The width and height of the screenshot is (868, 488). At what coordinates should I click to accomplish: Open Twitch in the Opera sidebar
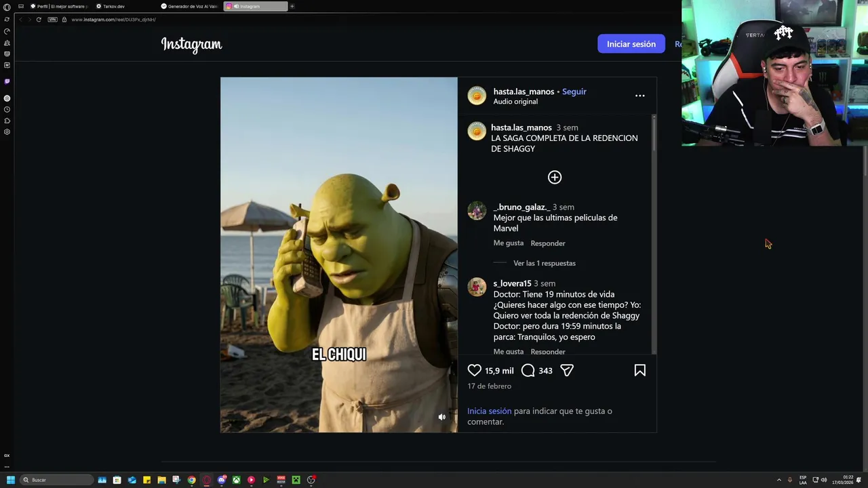click(7, 81)
